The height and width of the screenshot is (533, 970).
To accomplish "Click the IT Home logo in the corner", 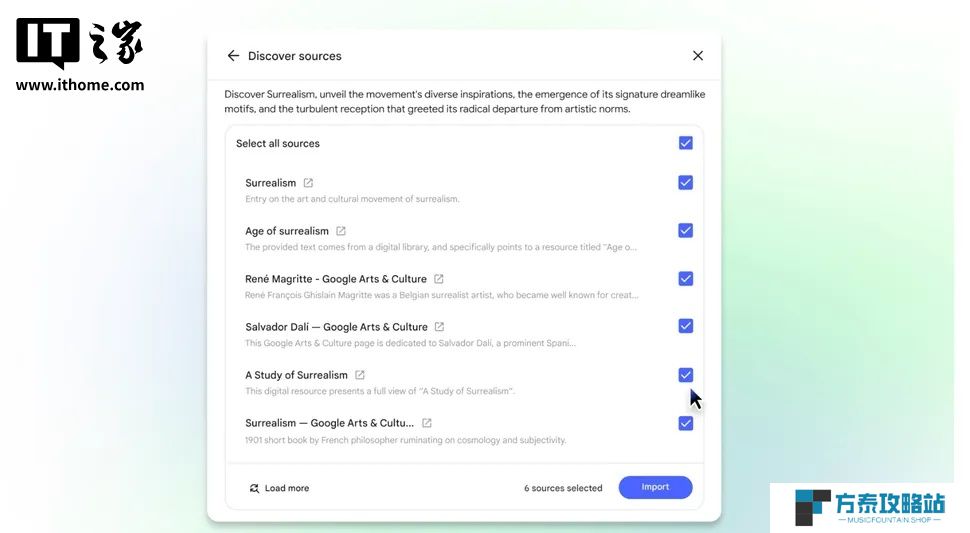I will point(80,54).
